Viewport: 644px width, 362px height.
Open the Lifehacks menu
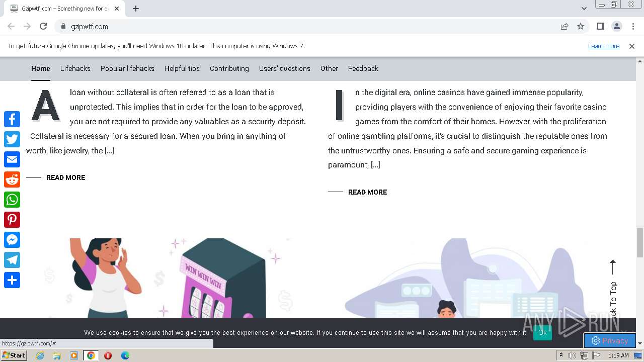coord(75,68)
